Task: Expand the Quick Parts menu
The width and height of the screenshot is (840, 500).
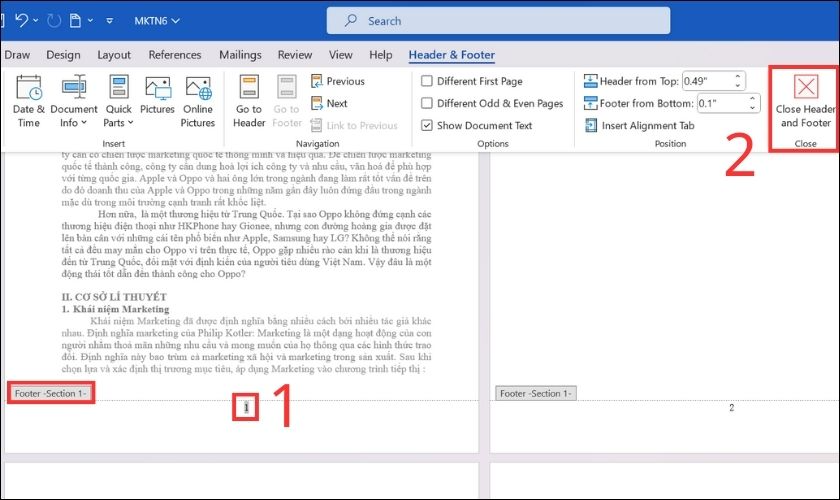Action: coord(118,102)
